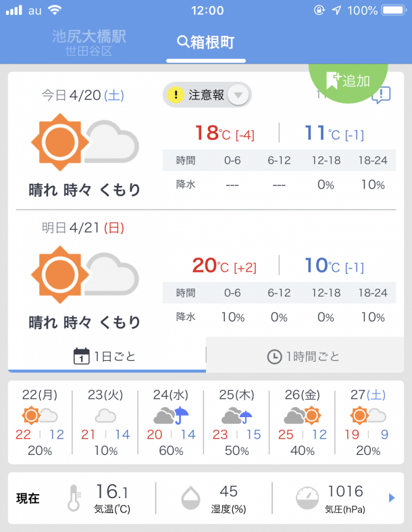Open the 27(土) forecast column

[x=368, y=422]
